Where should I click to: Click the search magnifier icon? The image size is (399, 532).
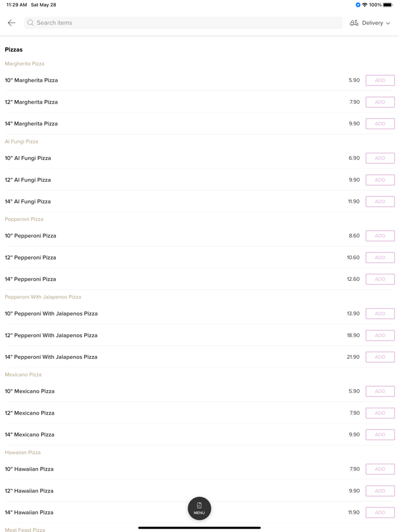31,23
